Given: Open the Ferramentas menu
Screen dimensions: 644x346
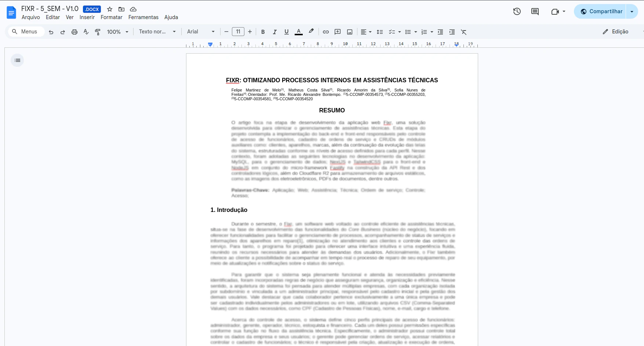Looking at the screenshot, I should (x=143, y=17).
